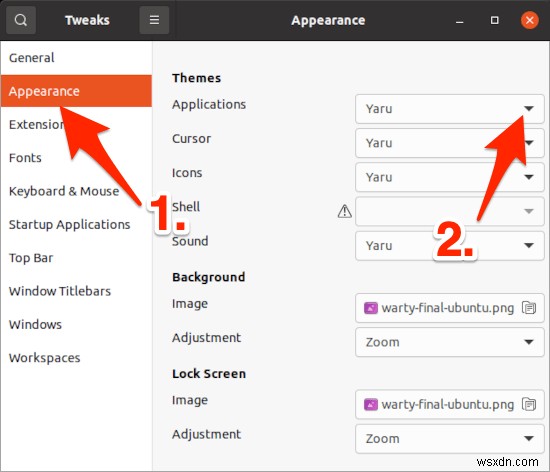Choose Lock Screen image warty-final-ubuntu.png button
Viewport: 550px width, 472px height.
[x=450, y=404]
